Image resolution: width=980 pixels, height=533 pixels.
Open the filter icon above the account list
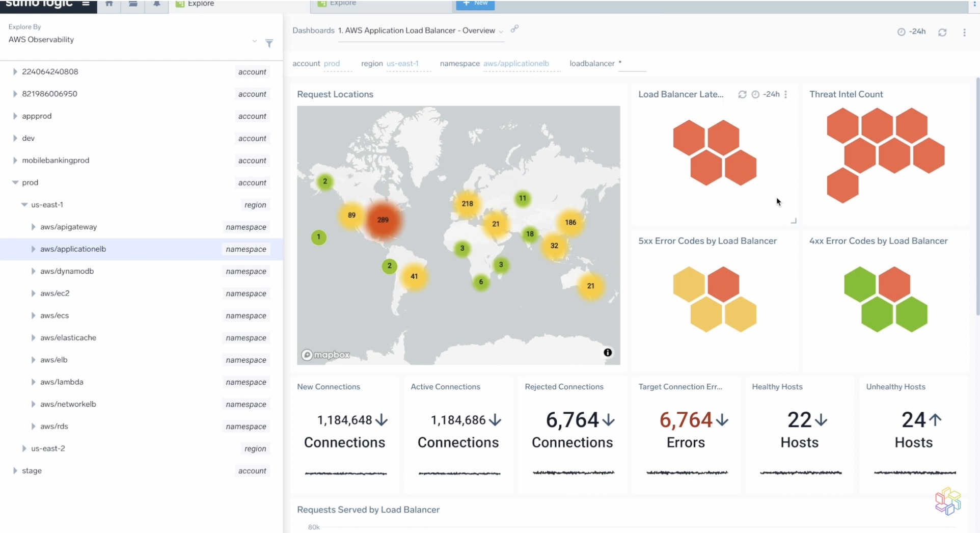pos(269,44)
